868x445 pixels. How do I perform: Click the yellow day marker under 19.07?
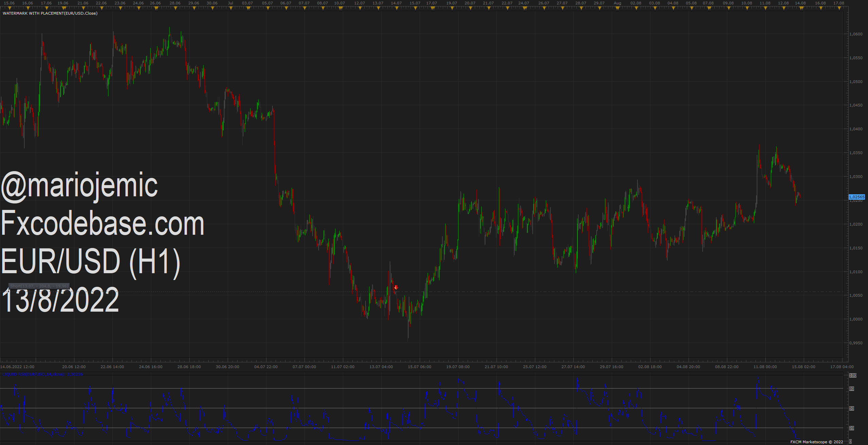click(x=452, y=8)
